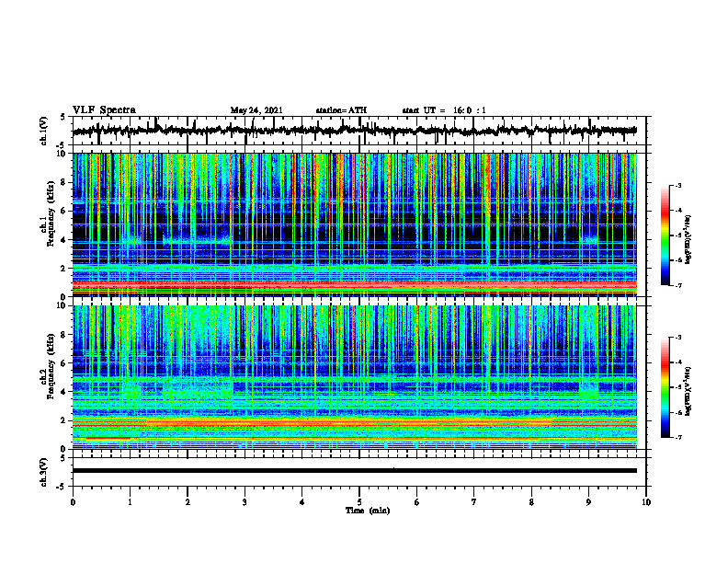Click the '2' tick on the time axis
Screen dimensions: 728x563
tap(188, 502)
